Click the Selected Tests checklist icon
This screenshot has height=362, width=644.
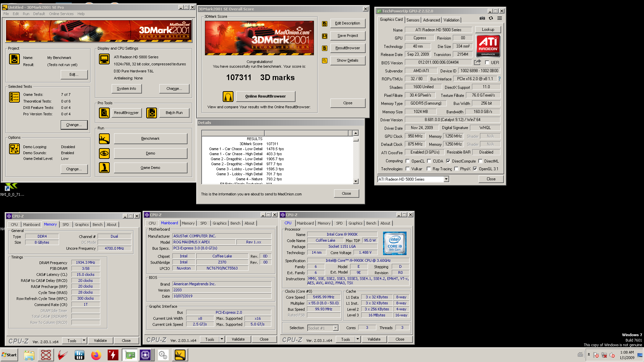(x=14, y=97)
